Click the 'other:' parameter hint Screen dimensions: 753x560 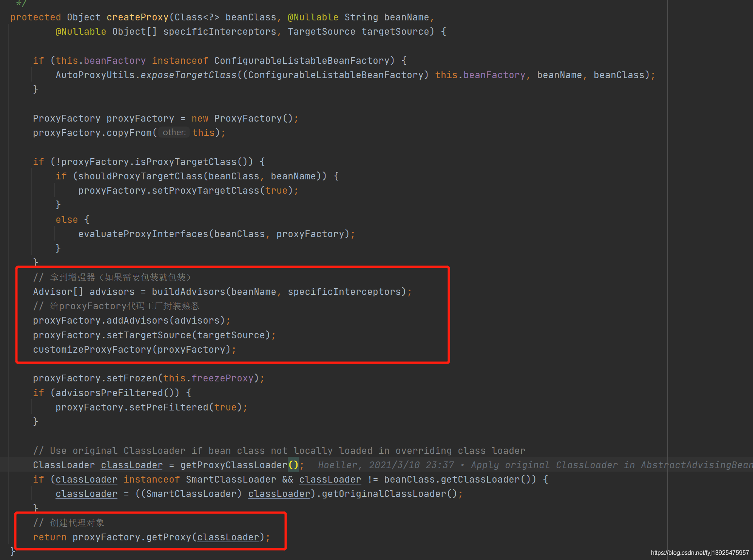(174, 133)
